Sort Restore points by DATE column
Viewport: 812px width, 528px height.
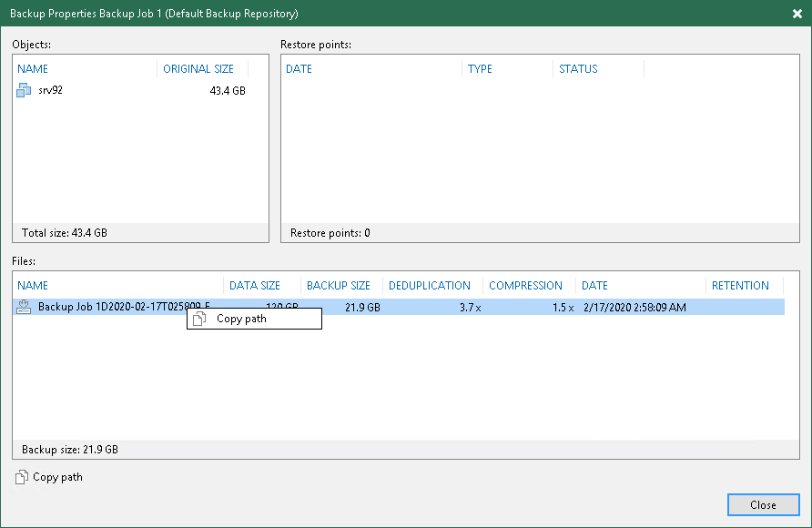(299, 69)
